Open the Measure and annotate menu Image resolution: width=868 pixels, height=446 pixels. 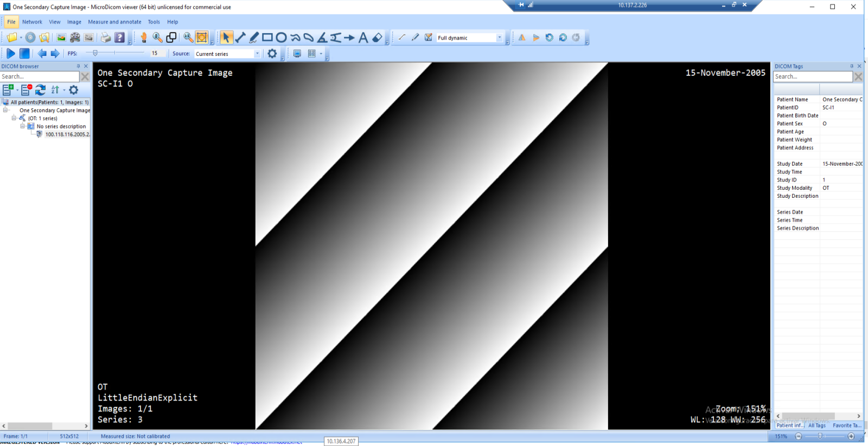pos(114,22)
